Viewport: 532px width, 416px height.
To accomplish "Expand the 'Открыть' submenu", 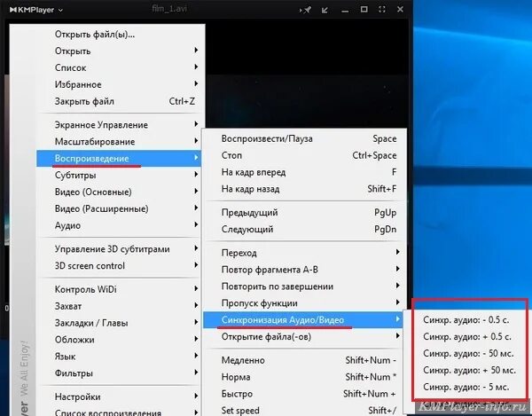I will (x=119, y=51).
